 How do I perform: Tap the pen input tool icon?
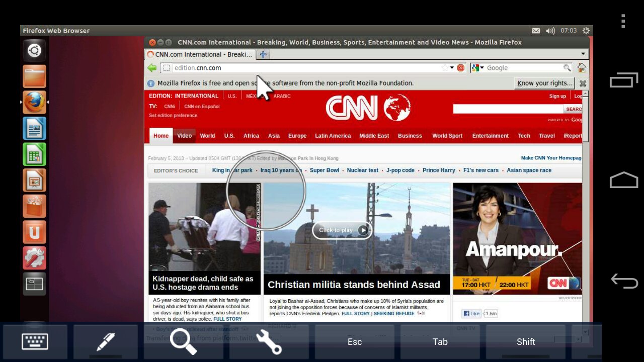[106, 342]
